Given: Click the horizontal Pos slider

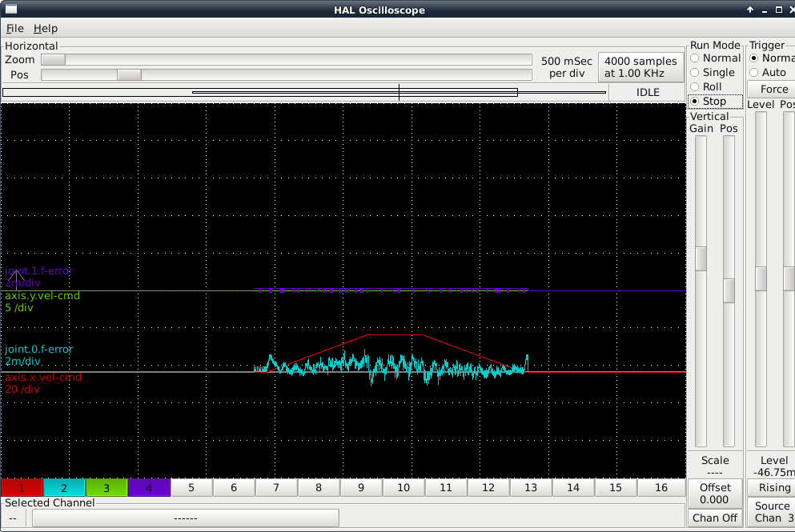Looking at the screenshot, I should (x=287, y=75).
